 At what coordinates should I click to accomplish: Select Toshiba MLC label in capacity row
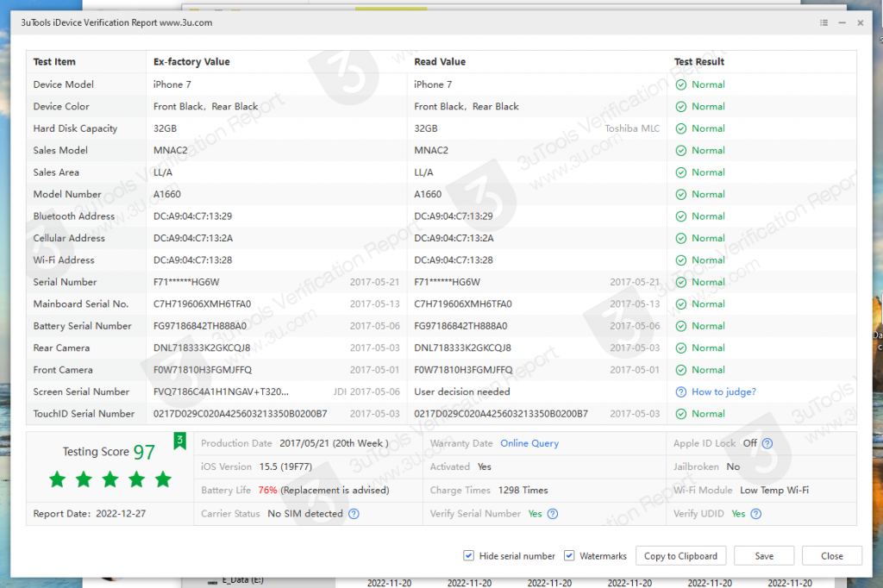(x=632, y=128)
